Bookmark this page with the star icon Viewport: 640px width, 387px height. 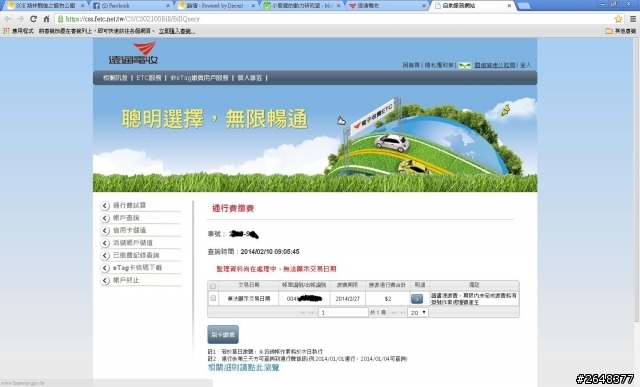tap(618, 19)
